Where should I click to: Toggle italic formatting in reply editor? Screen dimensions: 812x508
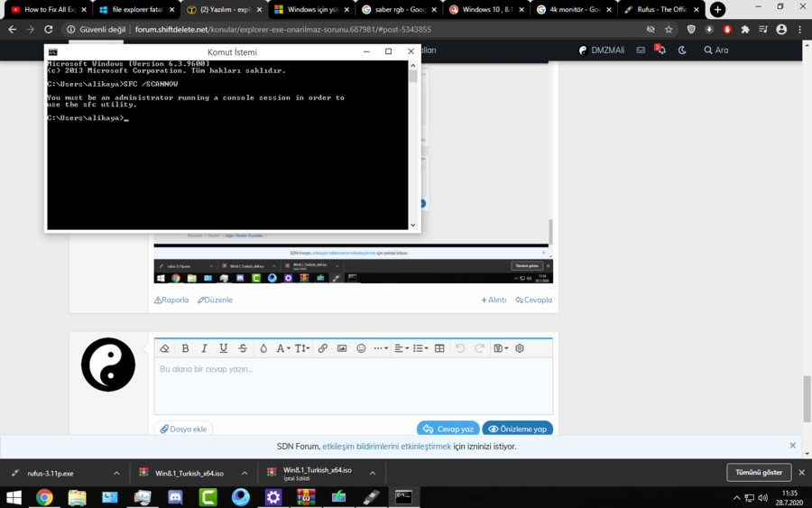tap(204, 348)
